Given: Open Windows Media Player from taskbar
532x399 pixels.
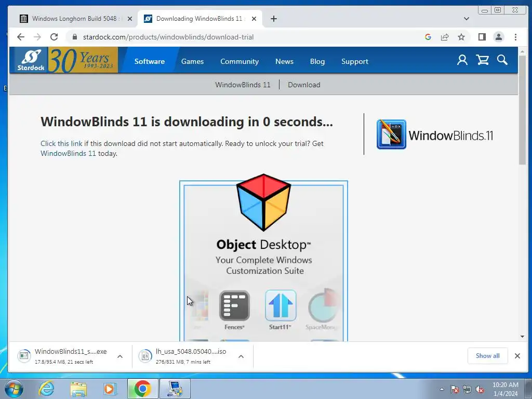Looking at the screenshot, I should [110, 389].
